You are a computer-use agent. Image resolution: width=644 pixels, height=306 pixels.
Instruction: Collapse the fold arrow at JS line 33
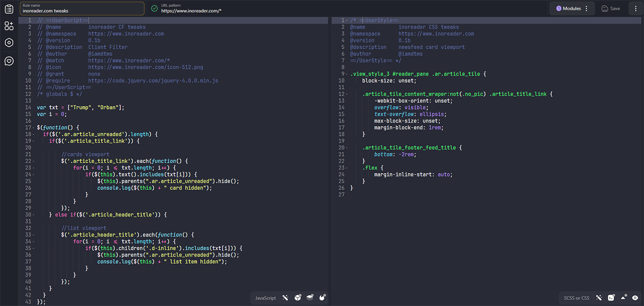[x=33, y=235]
